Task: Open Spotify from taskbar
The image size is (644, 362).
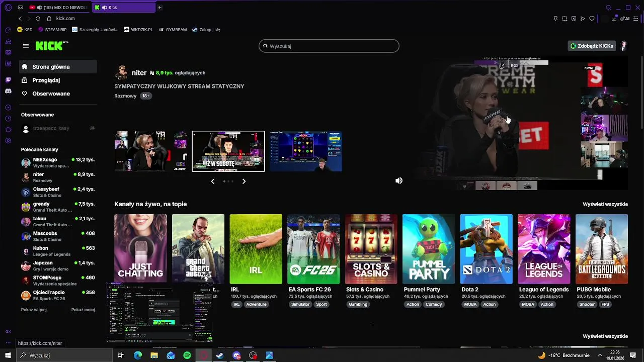Action: pyautogui.click(x=187, y=355)
